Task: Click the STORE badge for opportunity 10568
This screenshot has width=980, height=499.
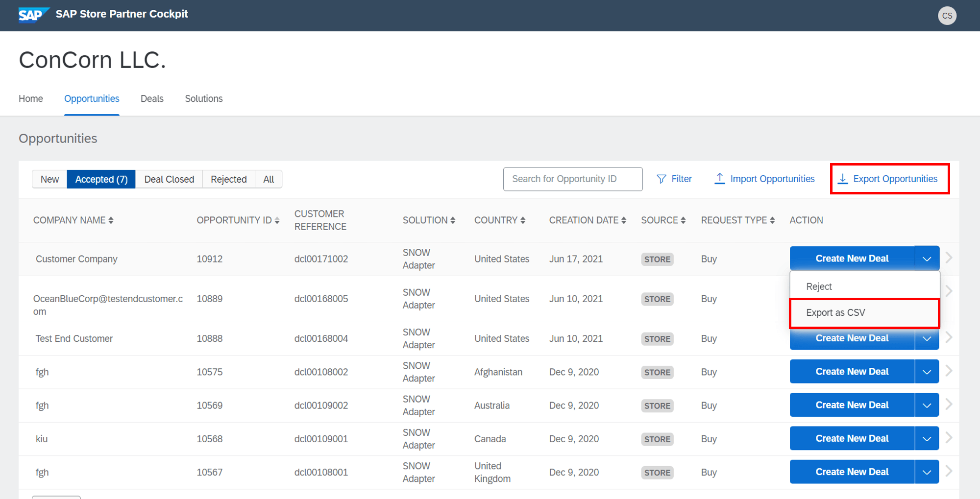Action: tap(657, 439)
